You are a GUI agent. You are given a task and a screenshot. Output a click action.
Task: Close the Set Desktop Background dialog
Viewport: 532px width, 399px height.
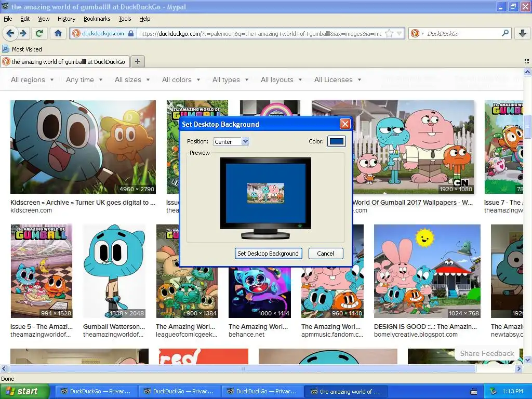click(x=345, y=124)
